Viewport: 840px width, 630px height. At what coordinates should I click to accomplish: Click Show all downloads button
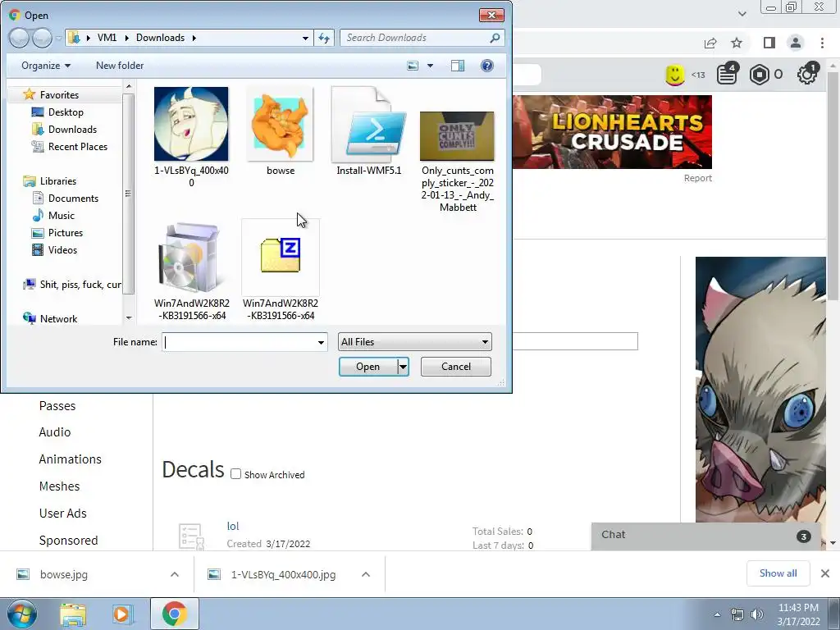pos(778,573)
